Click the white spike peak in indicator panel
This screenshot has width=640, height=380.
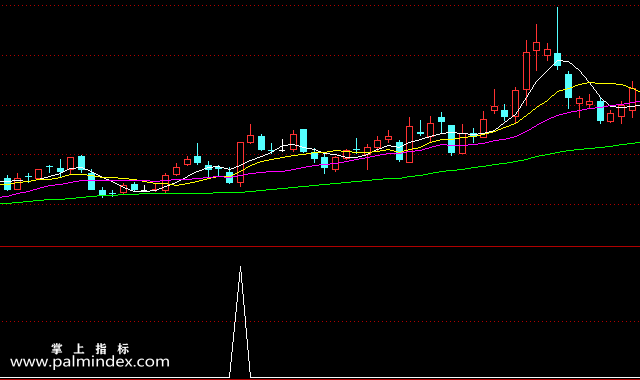tap(240, 268)
